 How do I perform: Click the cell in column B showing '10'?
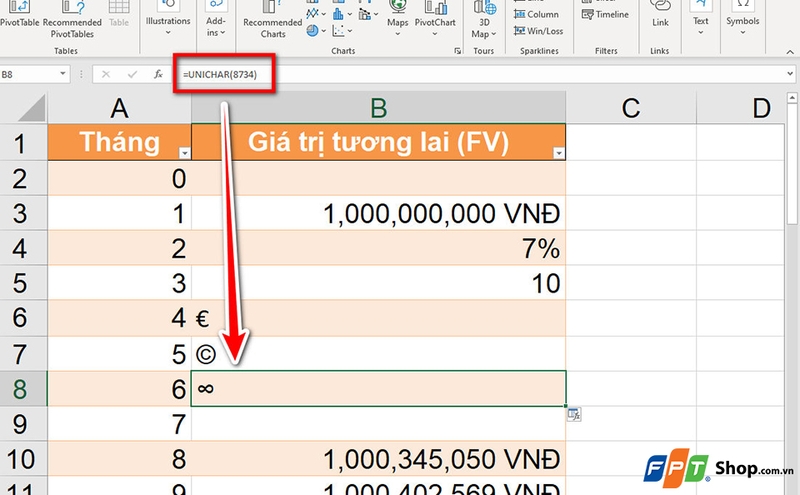pos(379,282)
